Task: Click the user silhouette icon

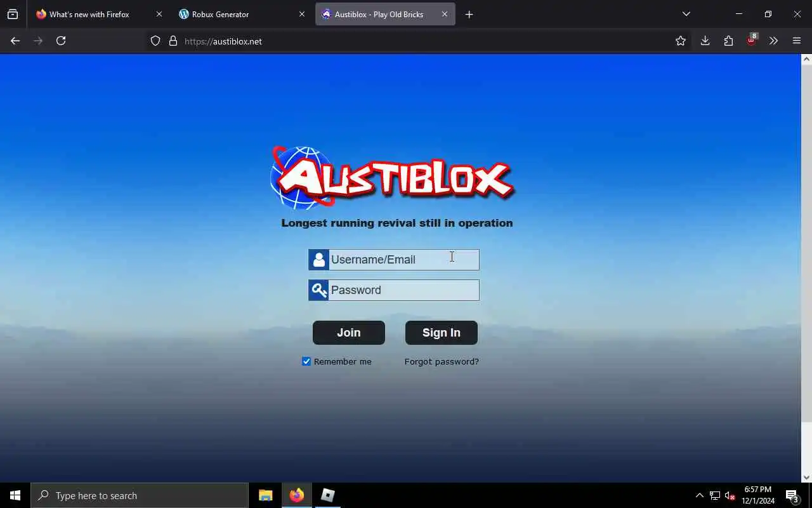Action: (x=318, y=259)
